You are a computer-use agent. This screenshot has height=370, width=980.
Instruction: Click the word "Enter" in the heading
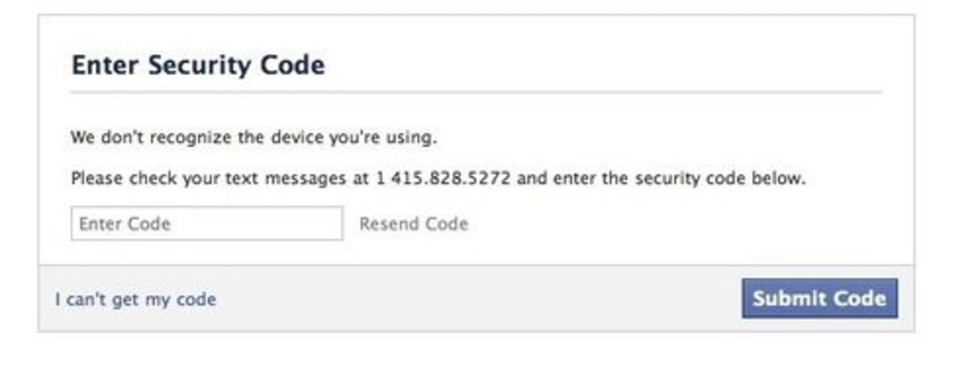tap(106, 65)
